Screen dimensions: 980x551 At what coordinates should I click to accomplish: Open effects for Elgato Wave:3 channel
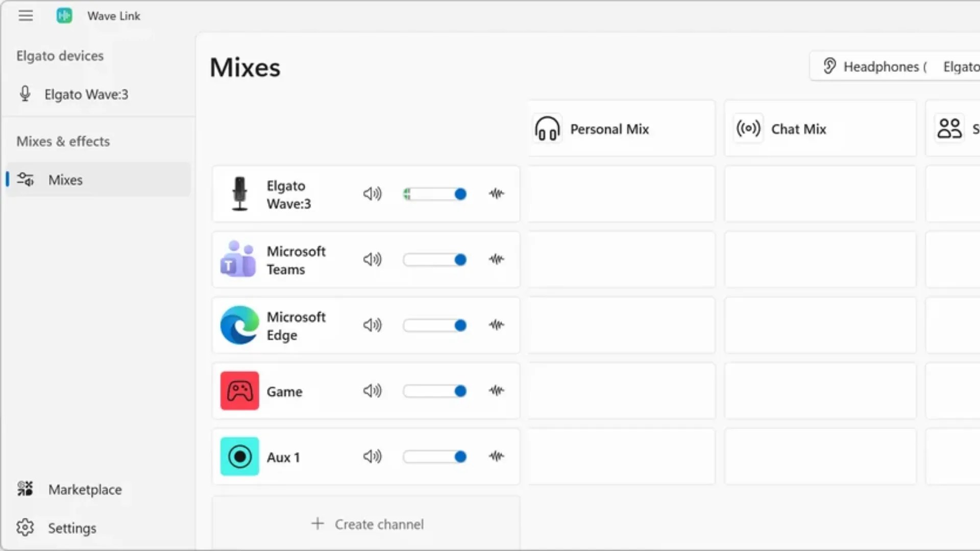click(496, 194)
